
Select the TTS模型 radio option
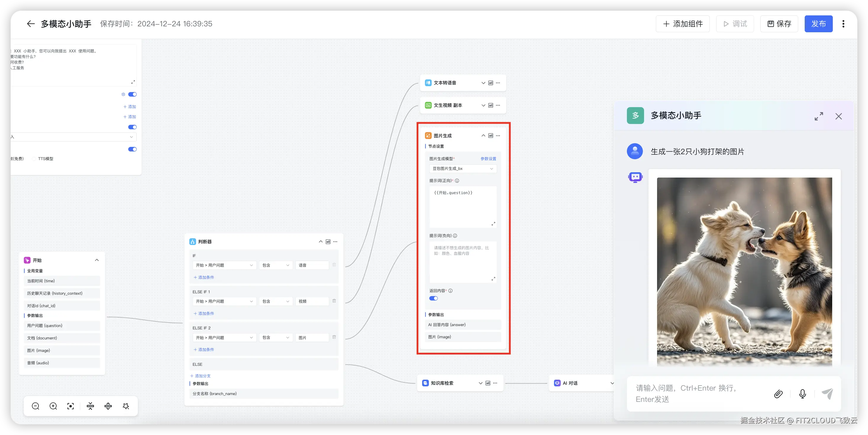(x=34, y=159)
